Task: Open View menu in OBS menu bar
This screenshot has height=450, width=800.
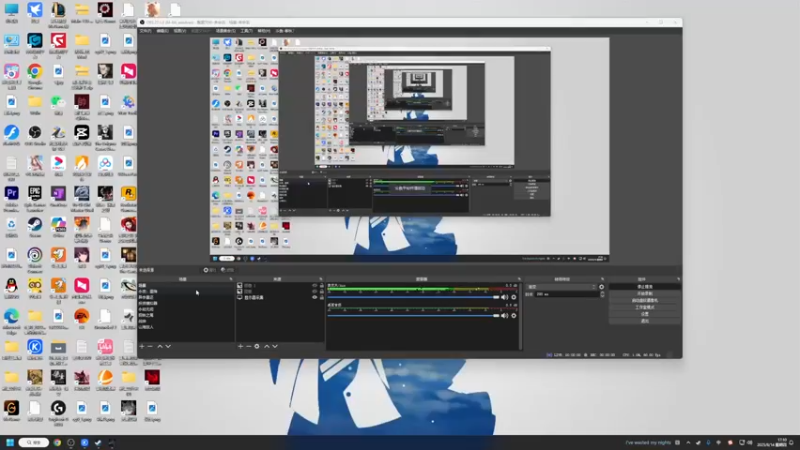Action: pyautogui.click(x=179, y=31)
